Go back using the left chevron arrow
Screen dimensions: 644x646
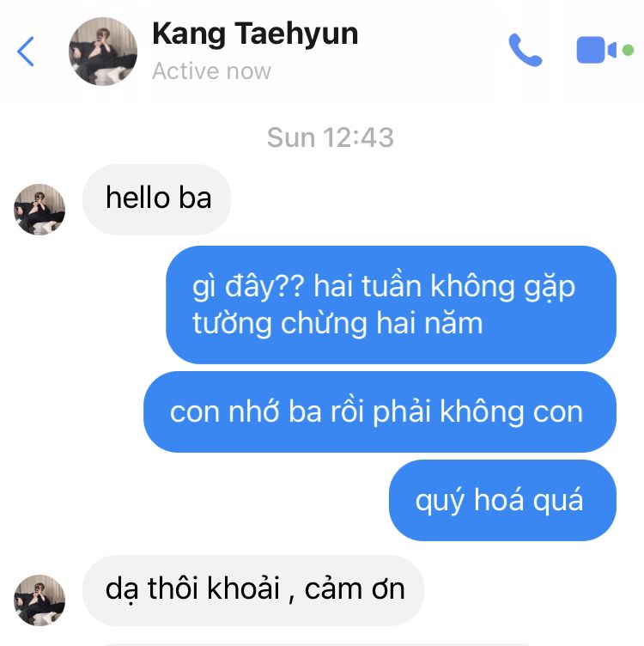tap(26, 52)
